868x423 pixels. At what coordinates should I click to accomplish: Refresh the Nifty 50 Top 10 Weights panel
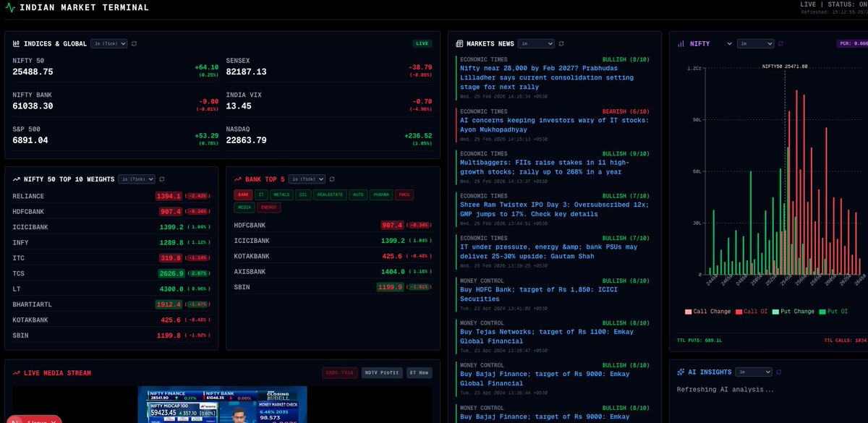162,179
